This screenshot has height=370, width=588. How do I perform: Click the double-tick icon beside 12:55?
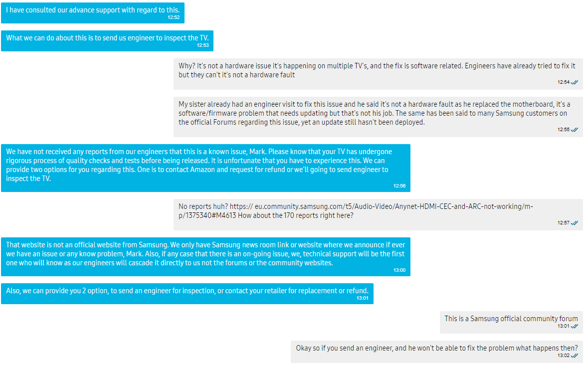[x=575, y=130]
